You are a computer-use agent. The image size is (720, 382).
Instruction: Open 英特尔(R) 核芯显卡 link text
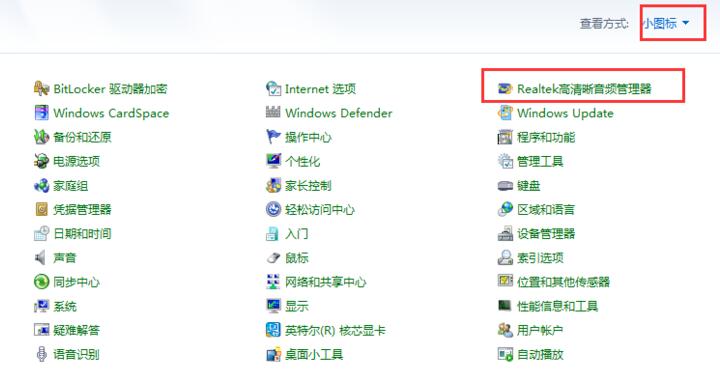click(x=335, y=330)
